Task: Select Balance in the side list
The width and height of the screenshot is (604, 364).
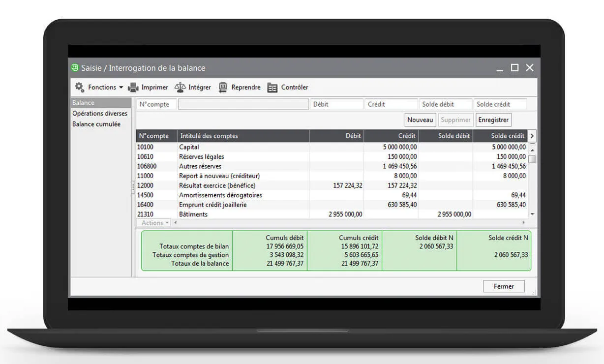Action: [101, 103]
